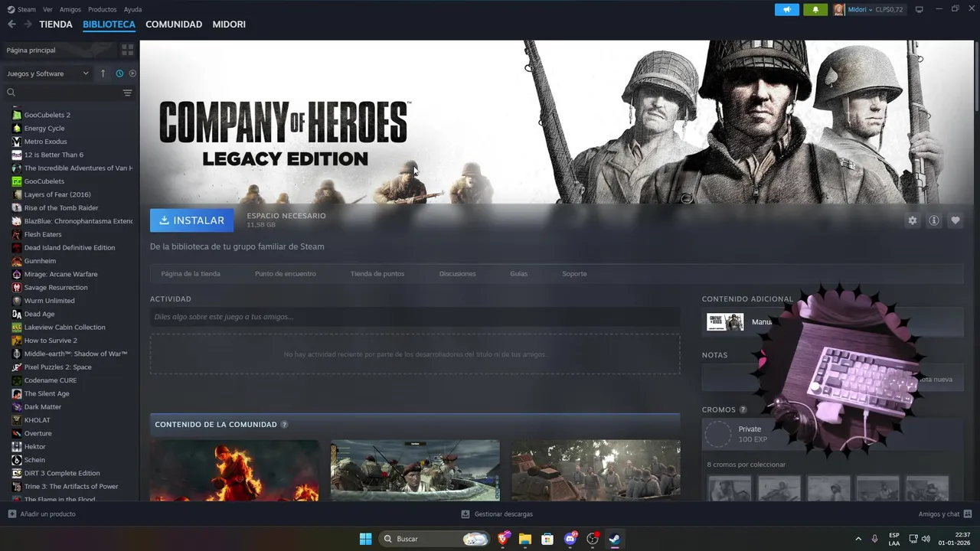Viewport: 980px width, 551px height.
Task: Show game information icon
Action: pos(934,220)
